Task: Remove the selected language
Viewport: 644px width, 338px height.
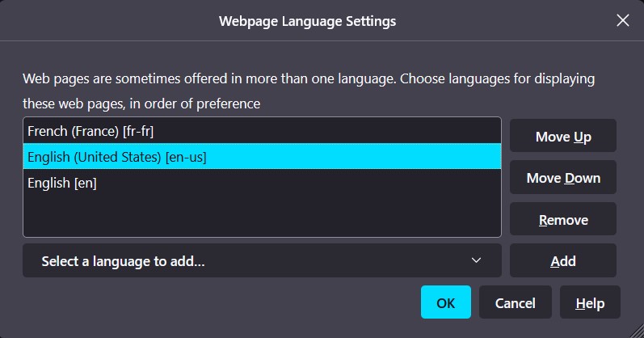Action: [562, 219]
